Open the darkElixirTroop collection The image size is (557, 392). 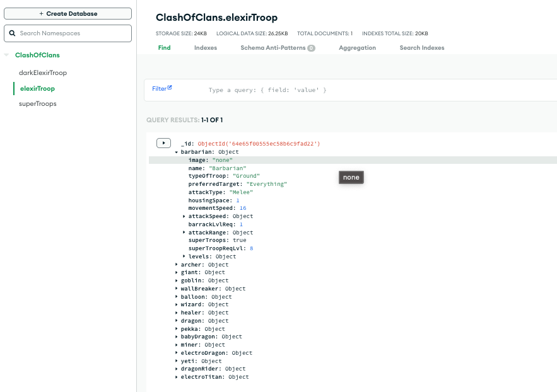(x=43, y=72)
